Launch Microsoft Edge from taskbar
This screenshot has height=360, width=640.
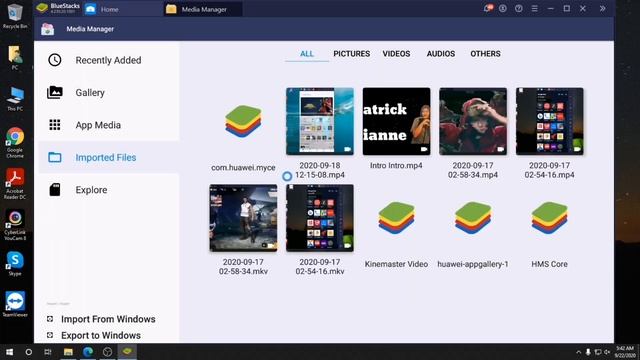[88, 351]
